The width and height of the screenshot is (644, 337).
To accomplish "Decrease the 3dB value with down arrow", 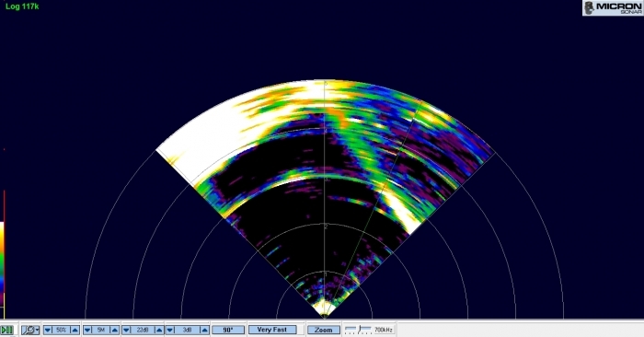I will point(170,330).
